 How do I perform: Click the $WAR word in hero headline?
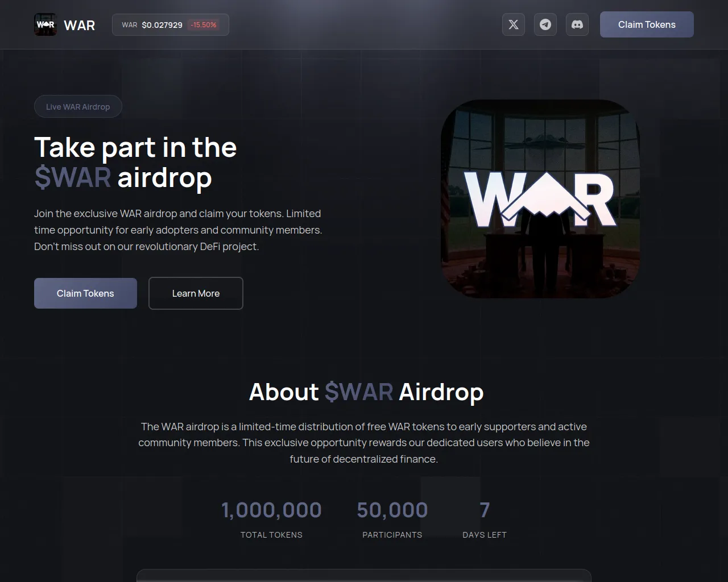(73, 177)
